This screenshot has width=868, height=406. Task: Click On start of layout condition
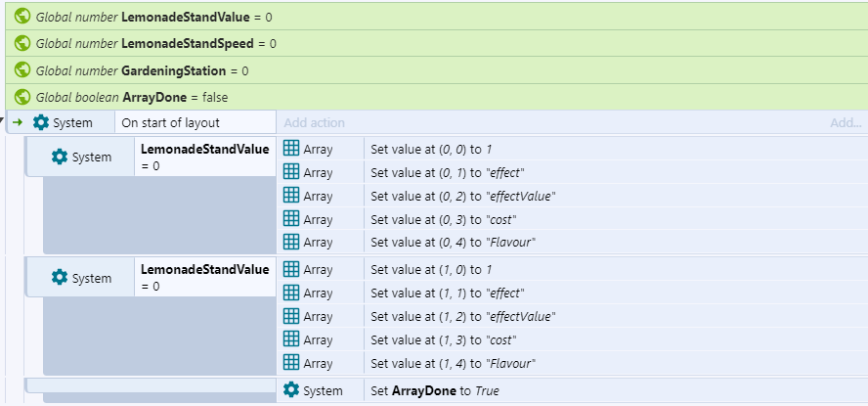(x=170, y=122)
